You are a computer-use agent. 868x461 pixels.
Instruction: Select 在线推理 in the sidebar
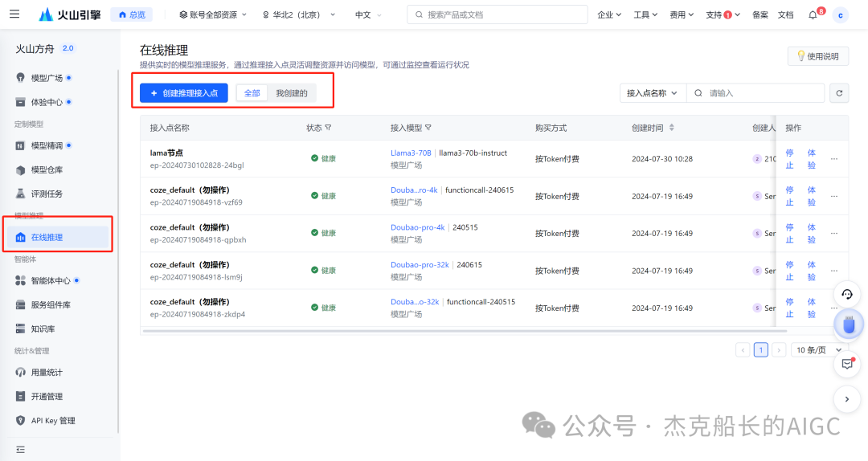(x=59, y=237)
